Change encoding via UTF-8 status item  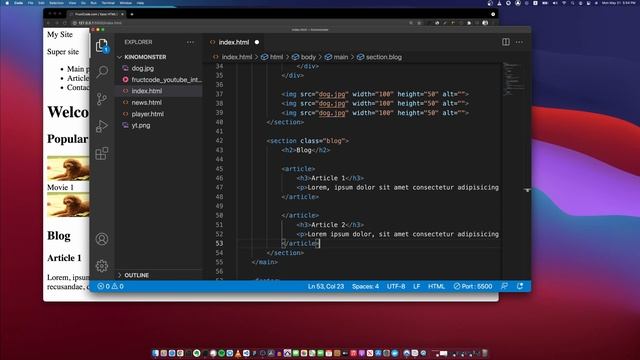click(x=396, y=287)
